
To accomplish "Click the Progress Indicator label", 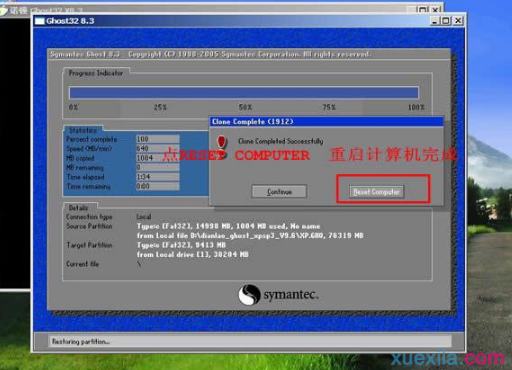I will pos(96,73).
